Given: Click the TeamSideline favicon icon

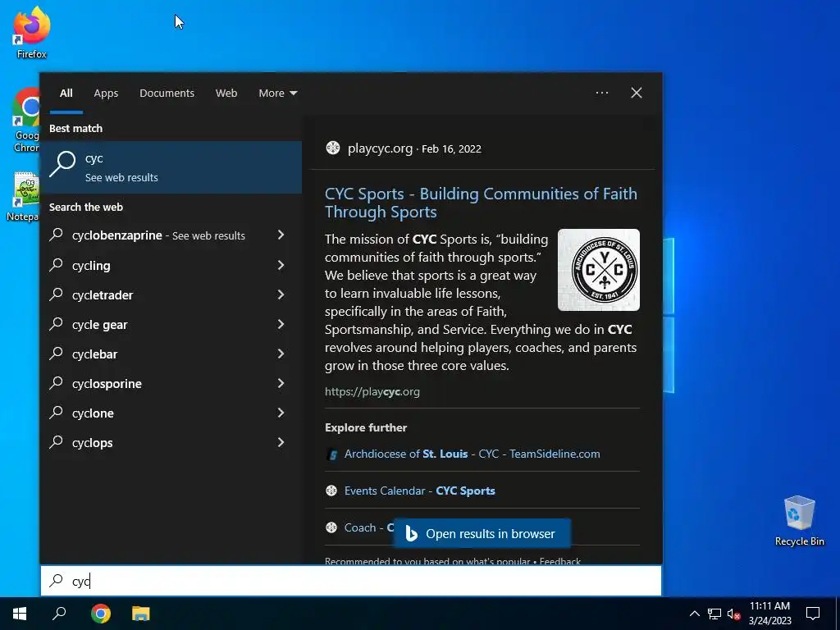Looking at the screenshot, I should coord(331,454).
